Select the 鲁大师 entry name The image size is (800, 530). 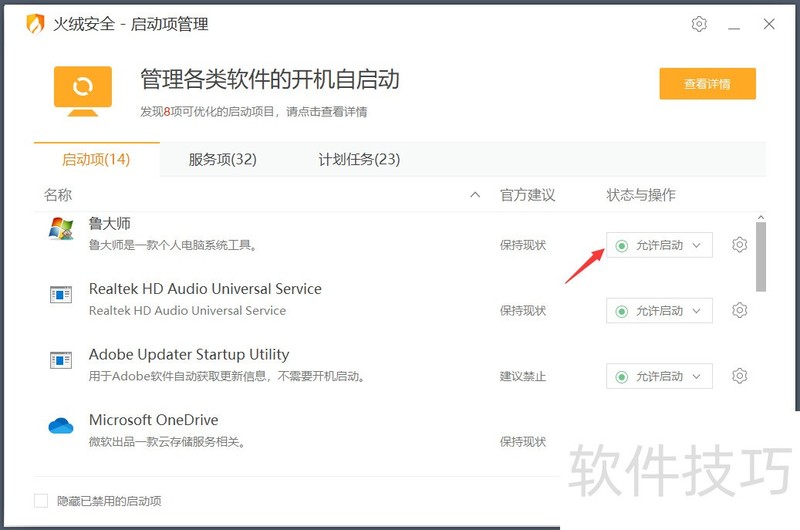[110, 223]
